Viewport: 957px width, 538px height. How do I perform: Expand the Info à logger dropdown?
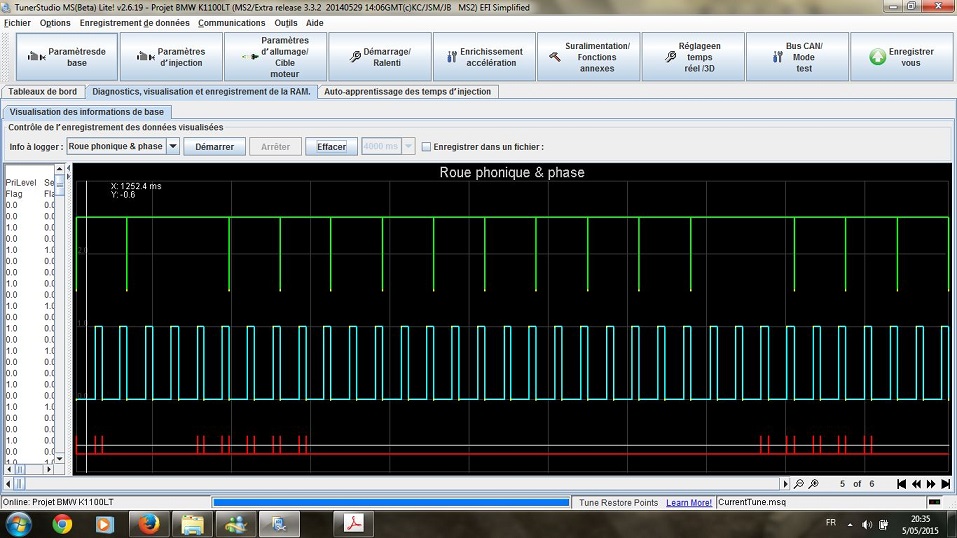(173, 146)
